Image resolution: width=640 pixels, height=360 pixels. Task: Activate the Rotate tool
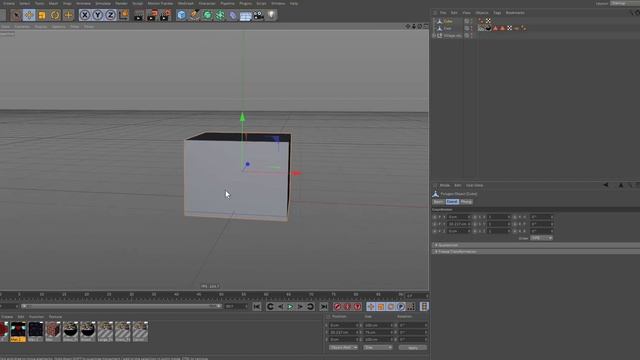tap(55, 16)
